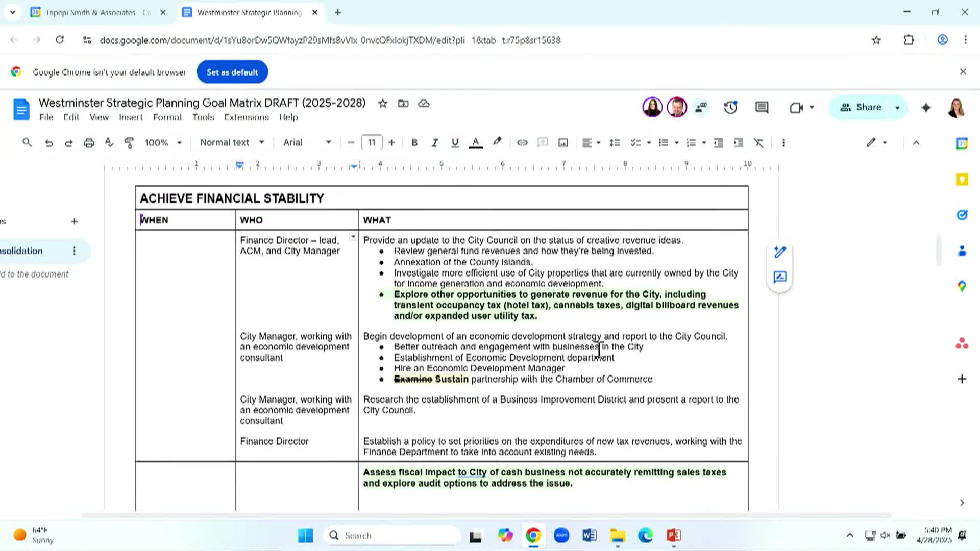Open the comments history icon
This screenshot has width=980, height=551.
point(762,108)
